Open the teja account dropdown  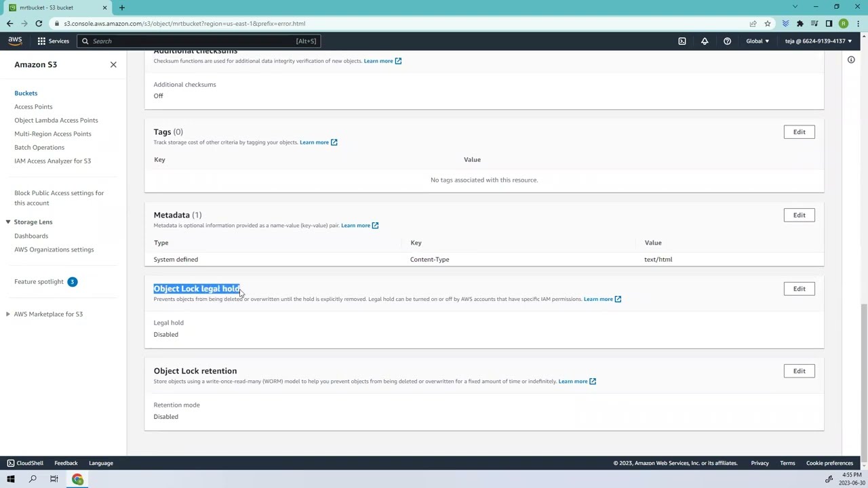pyautogui.click(x=818, y=41)
